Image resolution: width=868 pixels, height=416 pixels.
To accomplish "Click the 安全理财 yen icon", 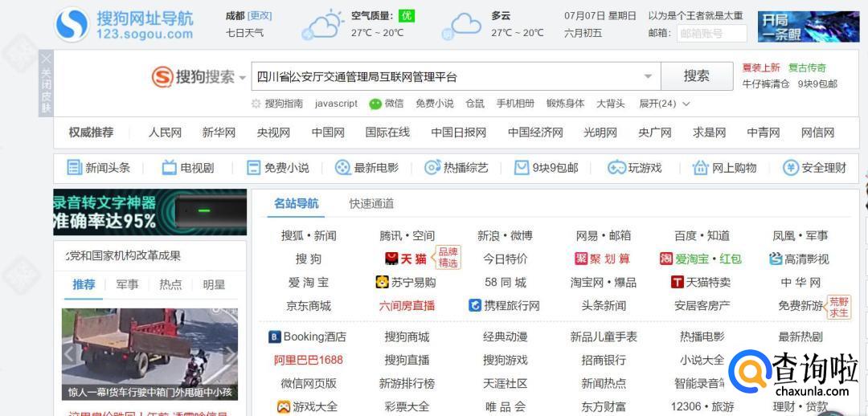I will point(791,168).
